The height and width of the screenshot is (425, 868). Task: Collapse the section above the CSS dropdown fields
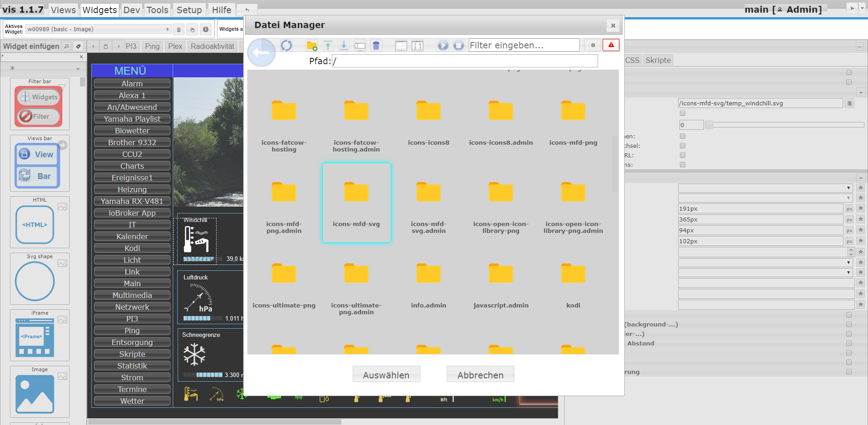[x=861, y=177]
